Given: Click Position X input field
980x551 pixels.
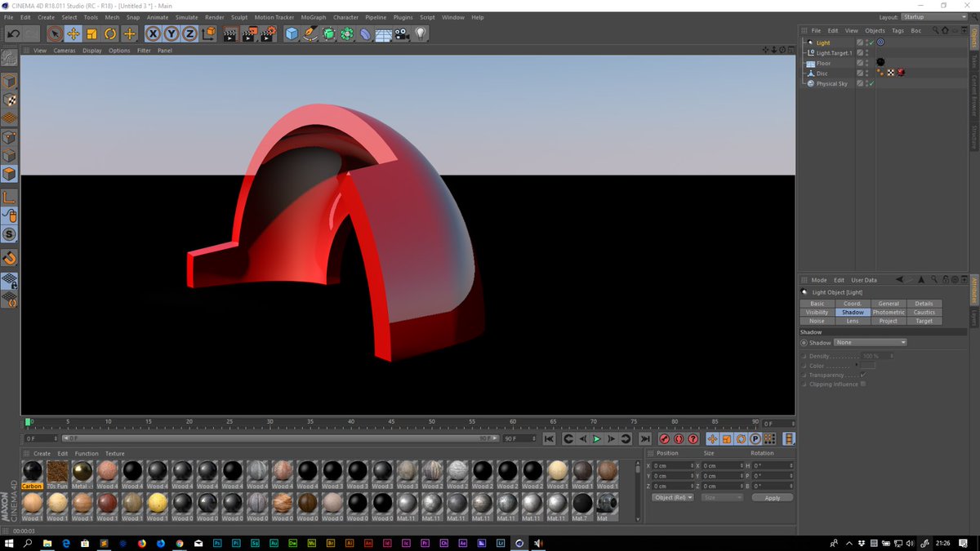Looking at the screenshot, I should point(673,465).
